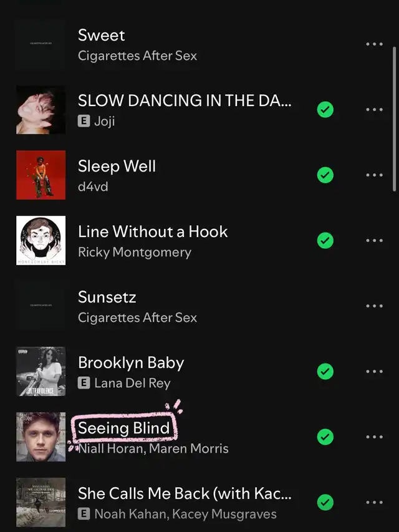Open three-dot menu for Line Without a Hook
The width and height of the screenshot is (399, 532).
click(374, 241)
